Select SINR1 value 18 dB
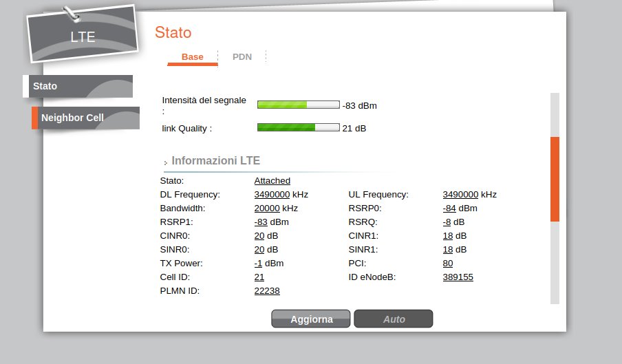The image size is (622, 364). click(x=455, y=250)
